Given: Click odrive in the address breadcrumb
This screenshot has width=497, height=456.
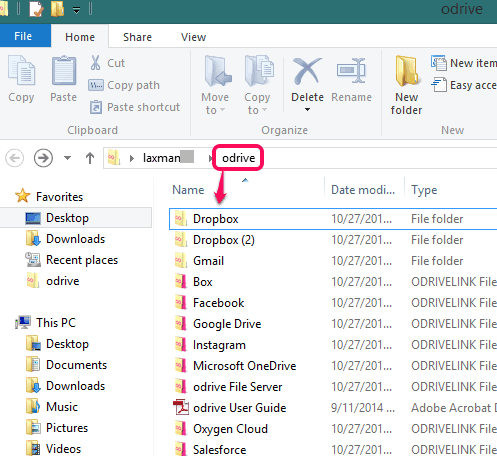Looking at the screenshot, I should [x=239, y=158].
